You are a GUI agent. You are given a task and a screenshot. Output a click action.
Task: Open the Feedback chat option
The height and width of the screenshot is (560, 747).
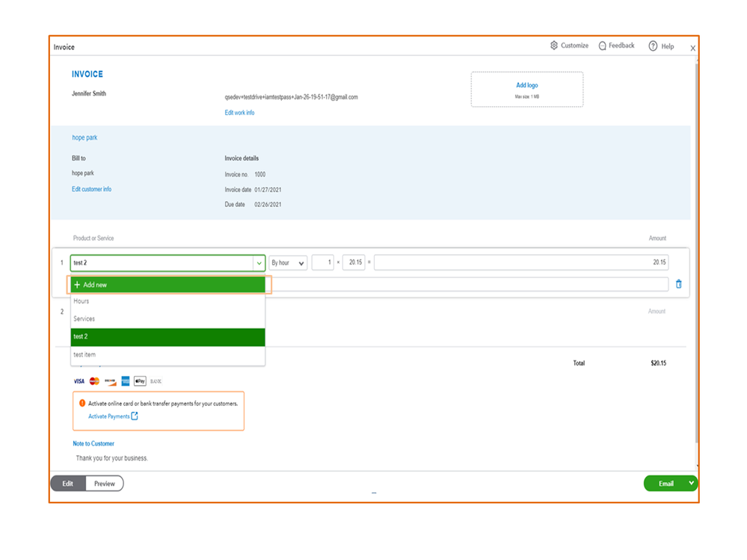[x=616, y=46]
